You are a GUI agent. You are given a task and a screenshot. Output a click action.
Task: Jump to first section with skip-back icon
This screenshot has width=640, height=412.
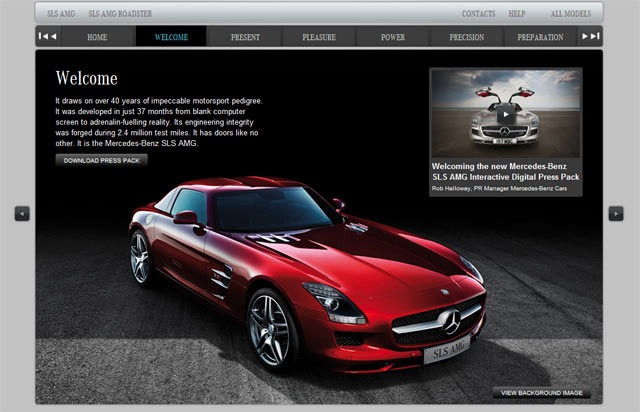(x=47, y=37)
